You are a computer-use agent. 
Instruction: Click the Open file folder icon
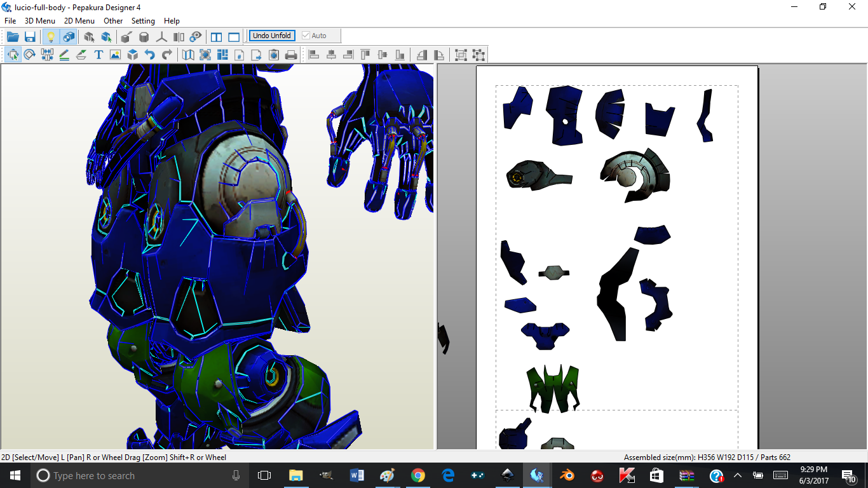(13, 36)
